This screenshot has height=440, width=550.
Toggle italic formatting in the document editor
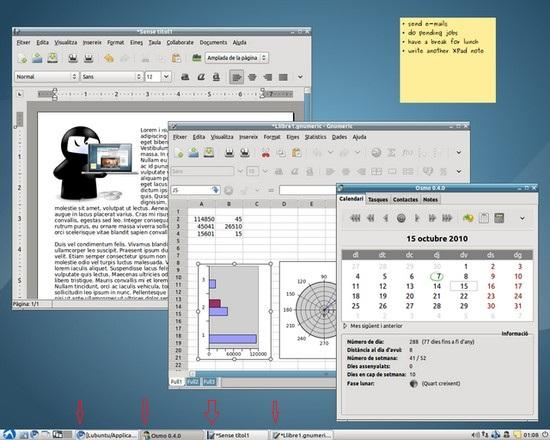point(201,77)
